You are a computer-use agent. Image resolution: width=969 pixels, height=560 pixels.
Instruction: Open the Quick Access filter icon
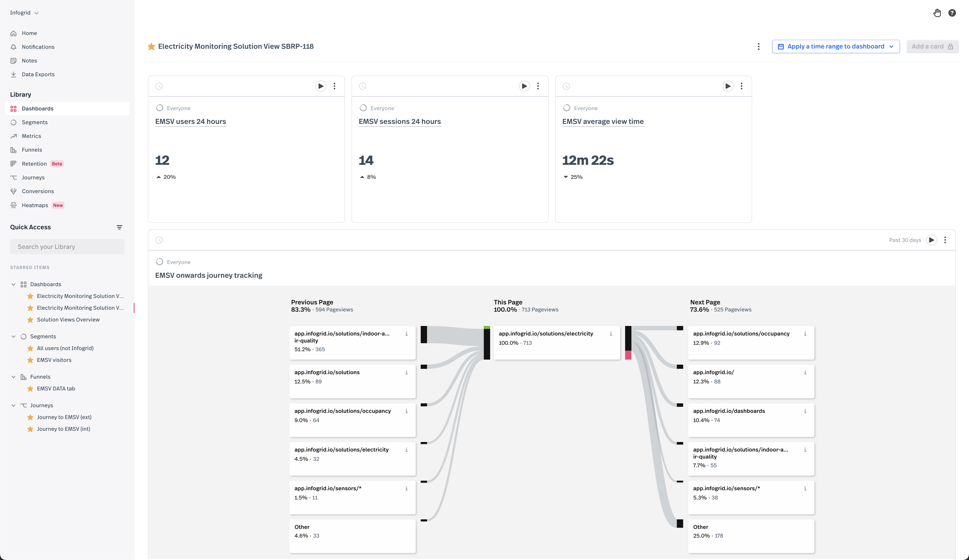(x=119, y=228)
